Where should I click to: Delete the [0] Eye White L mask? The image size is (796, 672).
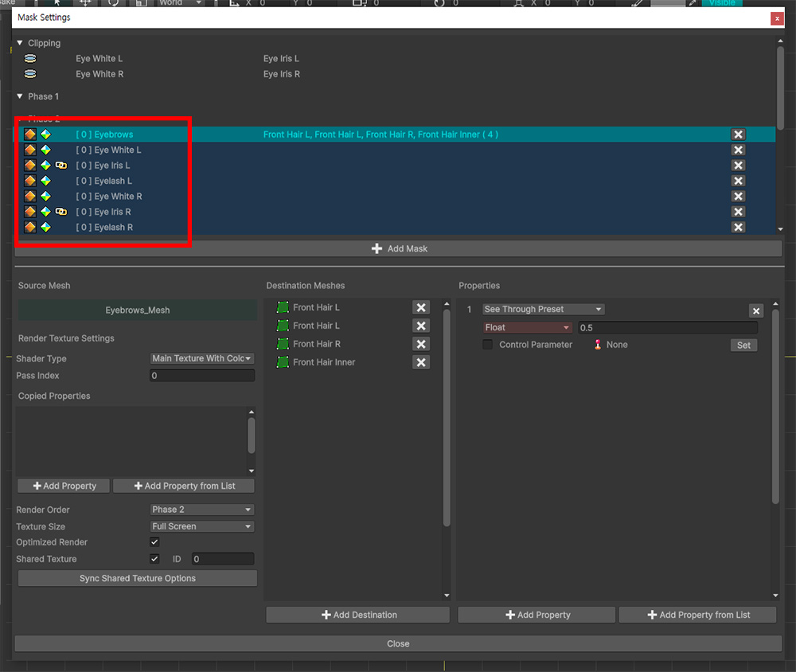(738, 150)
